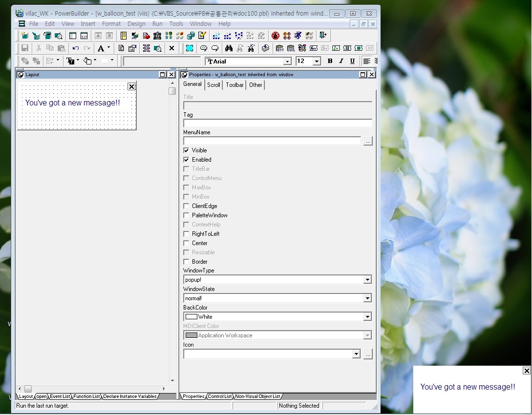
Task: Toggle Bold text formatting
Action: 330,61
